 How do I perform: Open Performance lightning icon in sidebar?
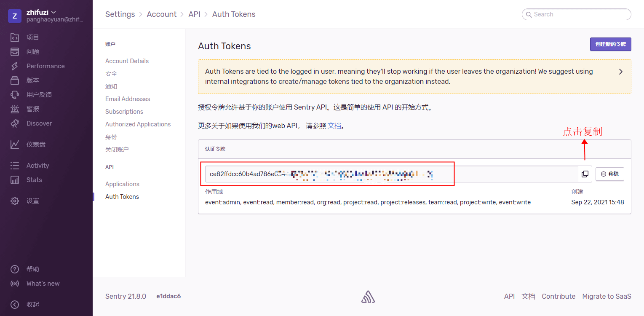[x=15, y=66]
